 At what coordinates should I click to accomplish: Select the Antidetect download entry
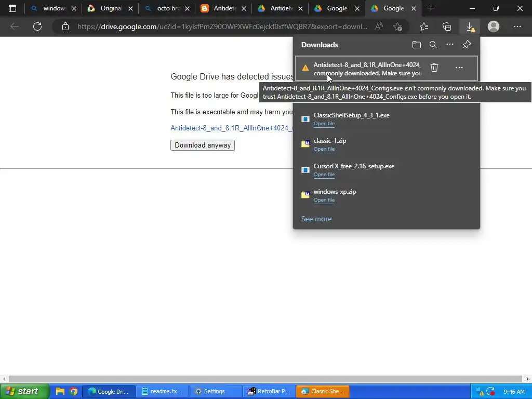point(387,68)
